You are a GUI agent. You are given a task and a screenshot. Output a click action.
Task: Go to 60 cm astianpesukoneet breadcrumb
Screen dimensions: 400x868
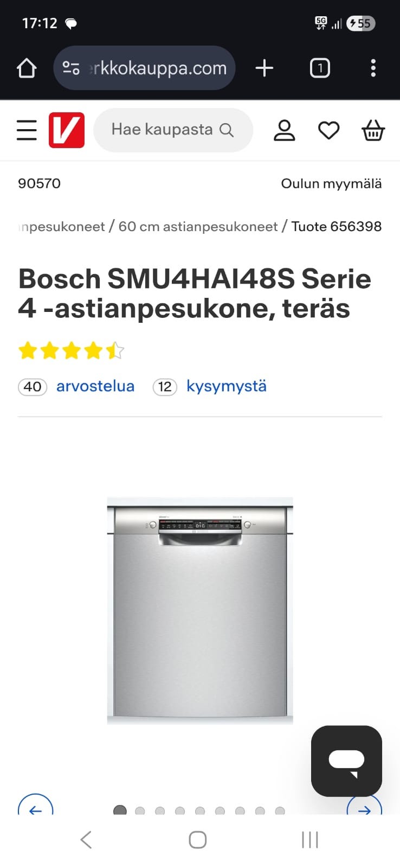pyautogui.click(x=198, y=226)
